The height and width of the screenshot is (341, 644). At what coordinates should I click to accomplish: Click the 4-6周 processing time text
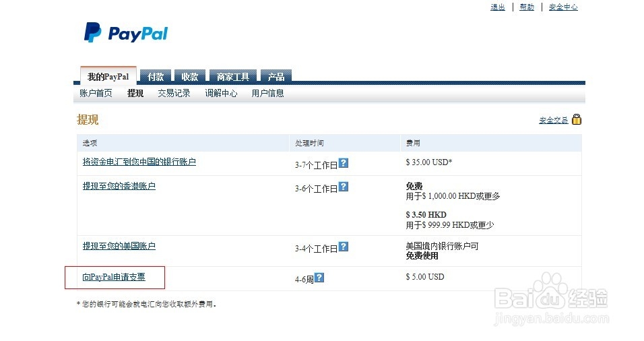tap(304, 280)
